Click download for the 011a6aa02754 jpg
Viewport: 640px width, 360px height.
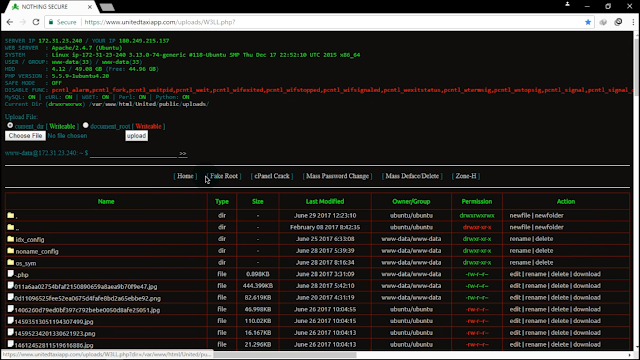pos(587,286)
